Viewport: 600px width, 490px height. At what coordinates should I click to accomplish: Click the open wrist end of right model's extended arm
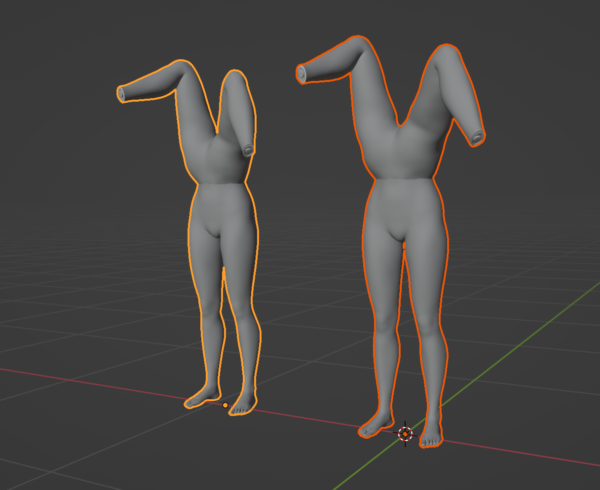pos(302,73)
